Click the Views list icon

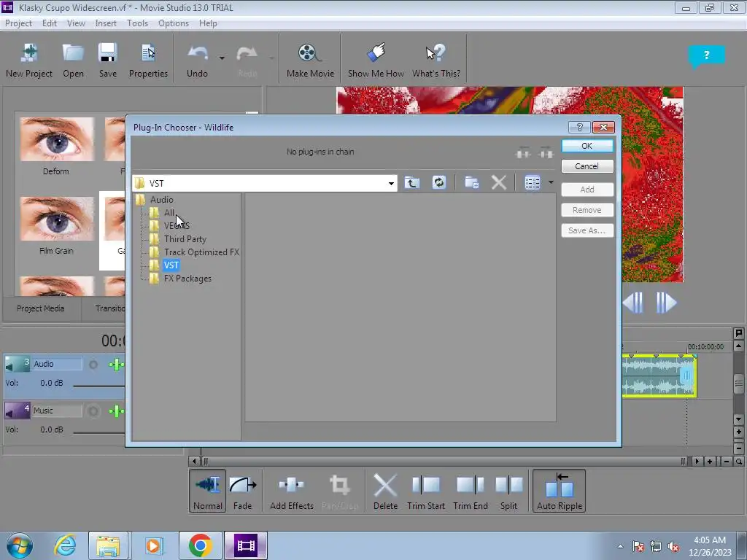[x=532, y=183]
